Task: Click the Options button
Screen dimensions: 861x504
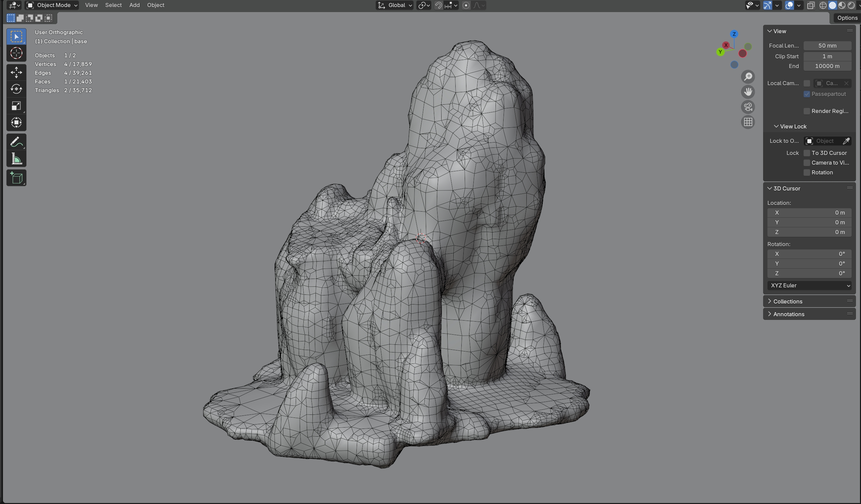Action: point(847,18)
